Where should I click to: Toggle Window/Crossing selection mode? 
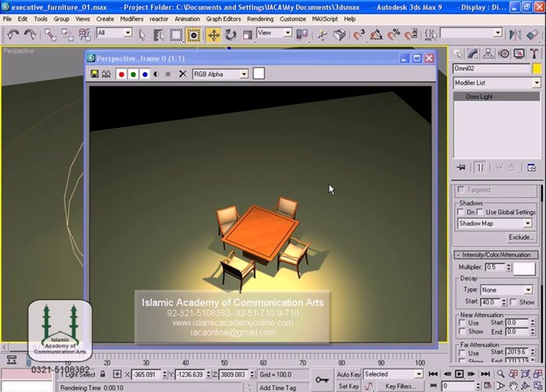193,35
